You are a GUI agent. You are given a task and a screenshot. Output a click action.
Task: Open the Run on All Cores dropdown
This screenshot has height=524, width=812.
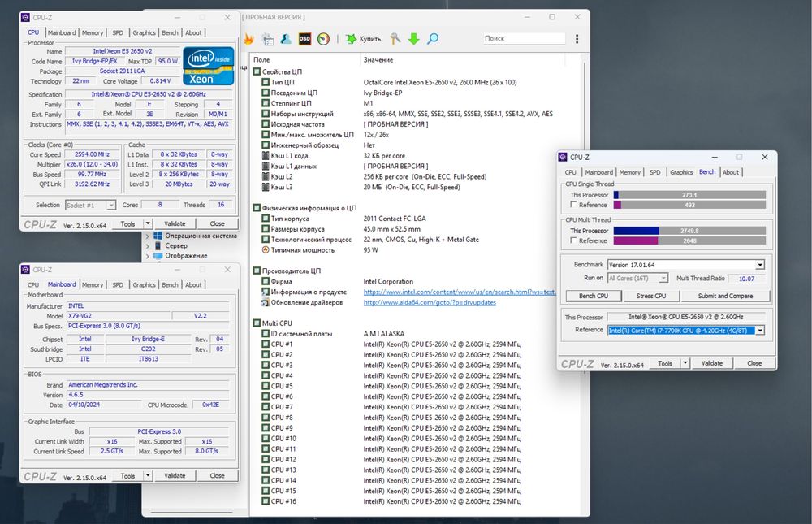click(663, 279)
